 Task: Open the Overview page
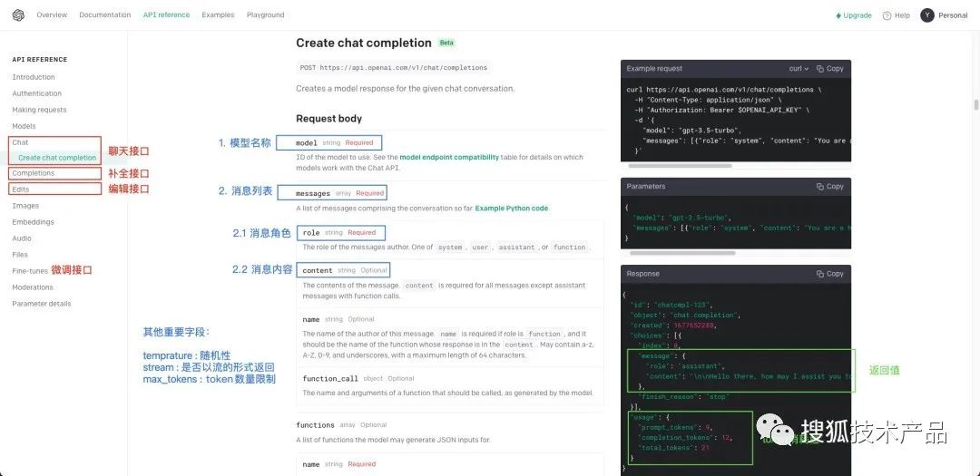(52, 15)
